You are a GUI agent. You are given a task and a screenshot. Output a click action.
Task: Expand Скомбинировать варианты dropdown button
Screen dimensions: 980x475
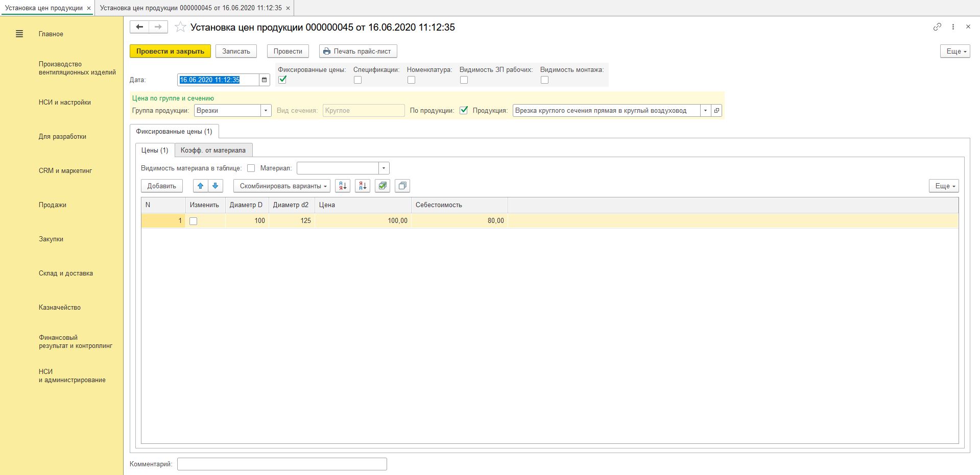(282, 186)
